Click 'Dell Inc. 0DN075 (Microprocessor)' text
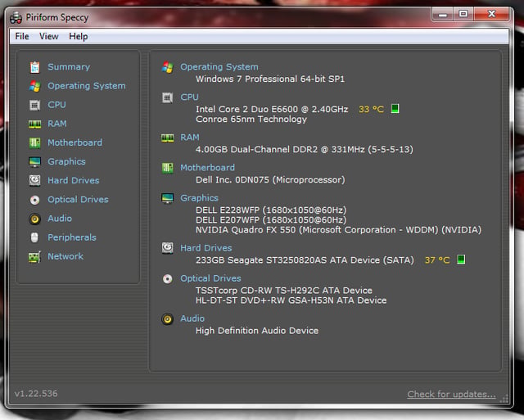Screen dimensions: 524x420 coord(270,180)
